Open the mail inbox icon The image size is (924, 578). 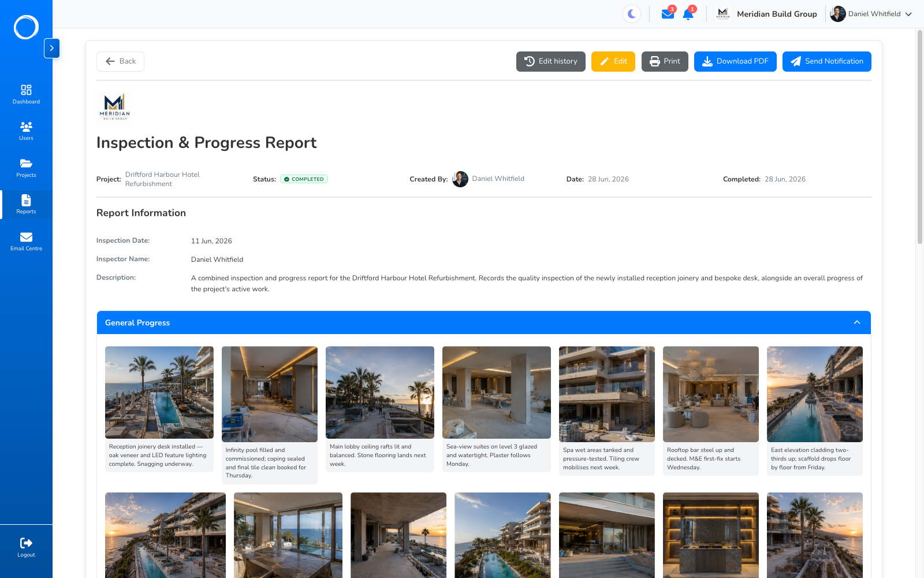(668, 14)
